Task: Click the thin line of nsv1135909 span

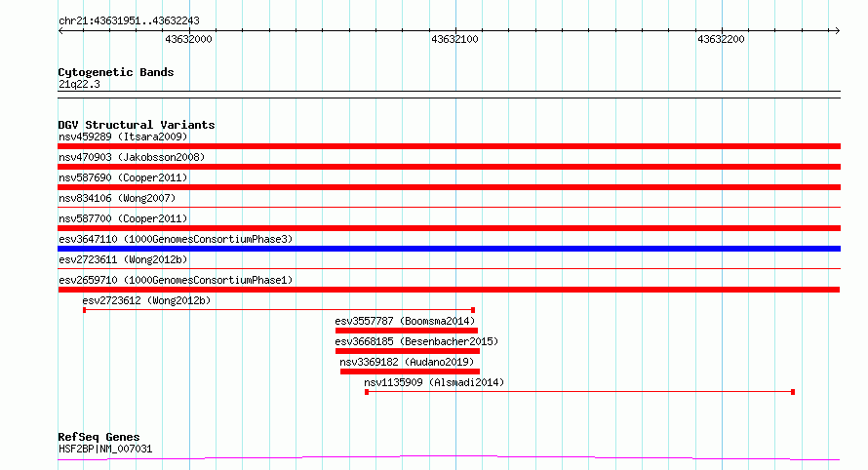Action: tap(579, 392)
